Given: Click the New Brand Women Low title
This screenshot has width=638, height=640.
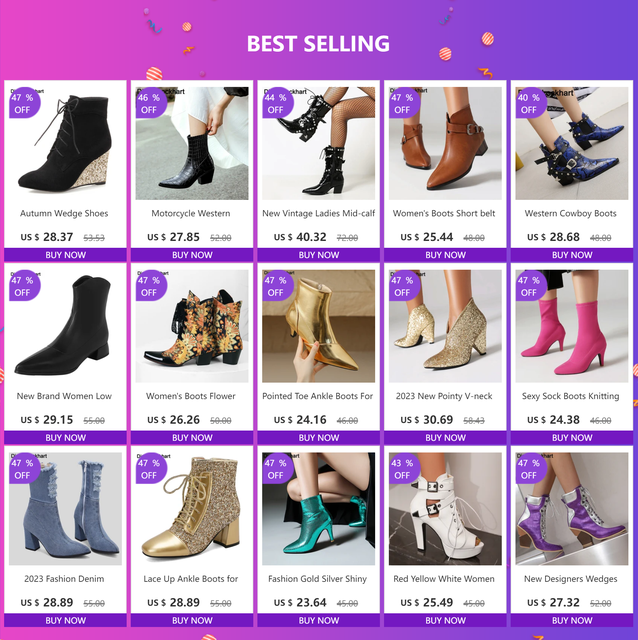Looking at the screenshot, I should click(64, 396).
